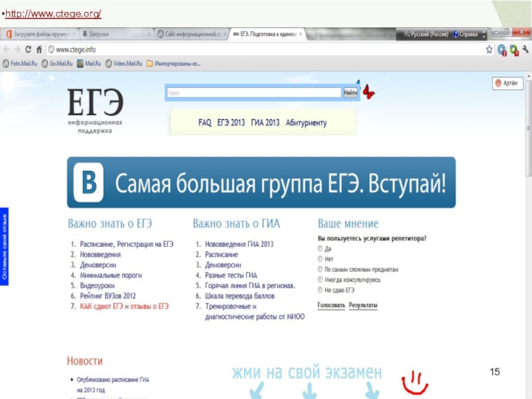Click Самая большая группа ЕГЭ banner
Image resolution: width=532 pixels, height=399 pixels.
261,182
